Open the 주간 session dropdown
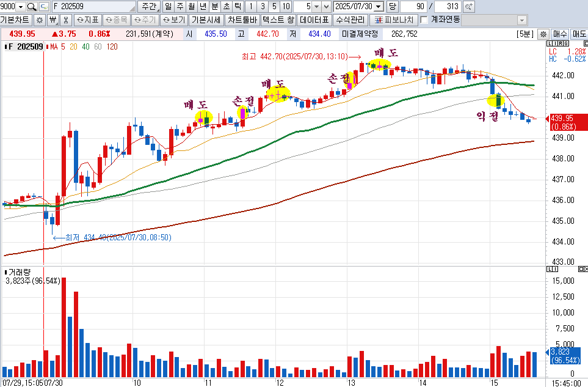The width and height of the screenshot is (588, 387). pos(149,6)
